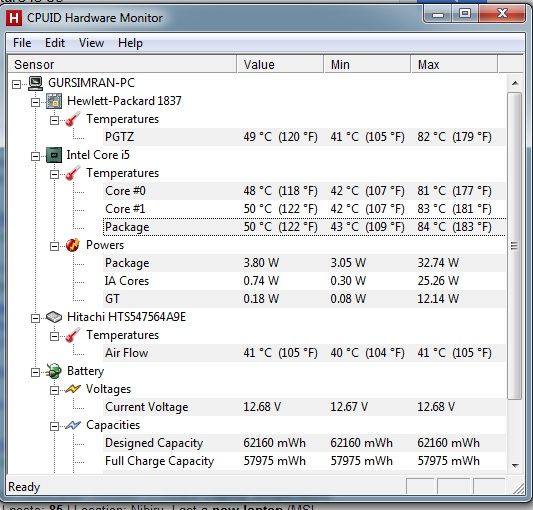
Task: Click the 12.67 V min voltage value
Action: coord(349,407)
